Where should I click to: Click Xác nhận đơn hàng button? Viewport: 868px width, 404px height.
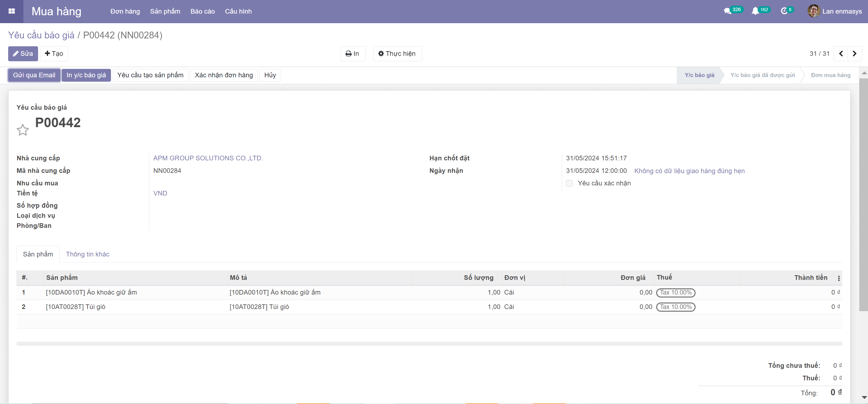[224, 75]
